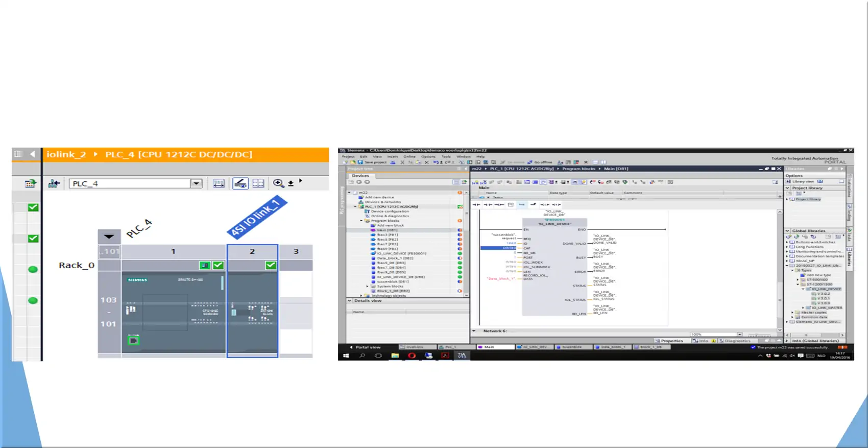This screenshot has width=868, height=448.
Task: Open the zoom tool in the PLC_4 device view
Action: pos(278,183)
